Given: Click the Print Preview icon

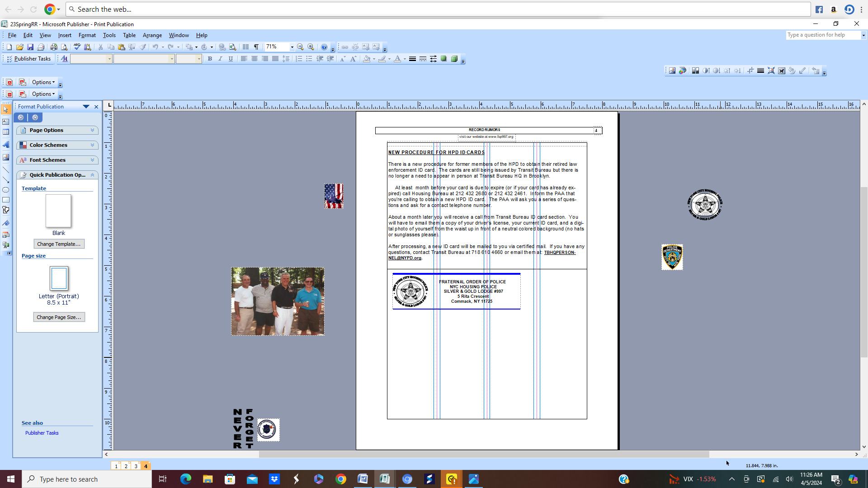Looking at the screenshot, I should click(64, 47).
